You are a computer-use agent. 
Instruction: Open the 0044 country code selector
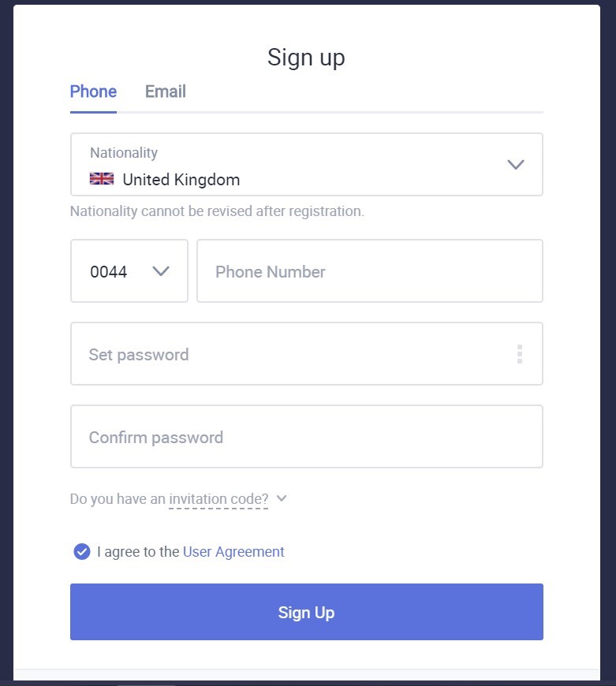pyautogui.click(x=129, y=270)
